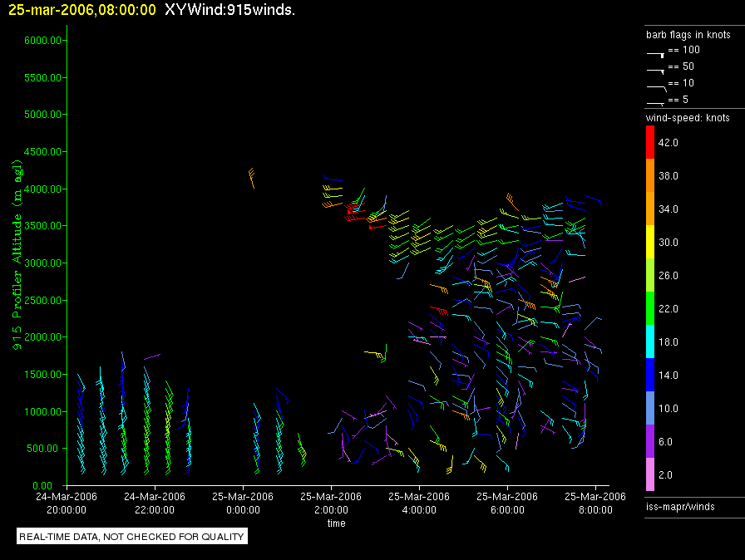
Task: Click the pink 2.0 knots color band
Action: 650,475
